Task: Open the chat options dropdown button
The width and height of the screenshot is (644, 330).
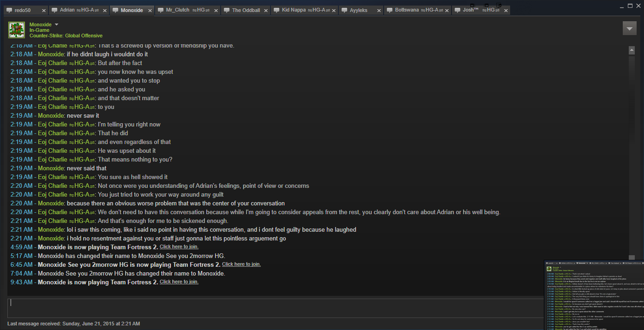Action: point(629,28)
